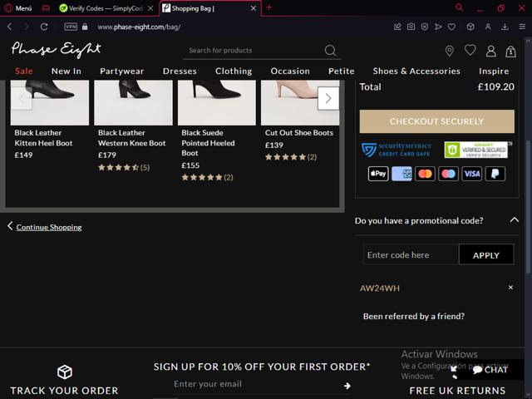Open the browser profile icon

[x=488, y=27]
